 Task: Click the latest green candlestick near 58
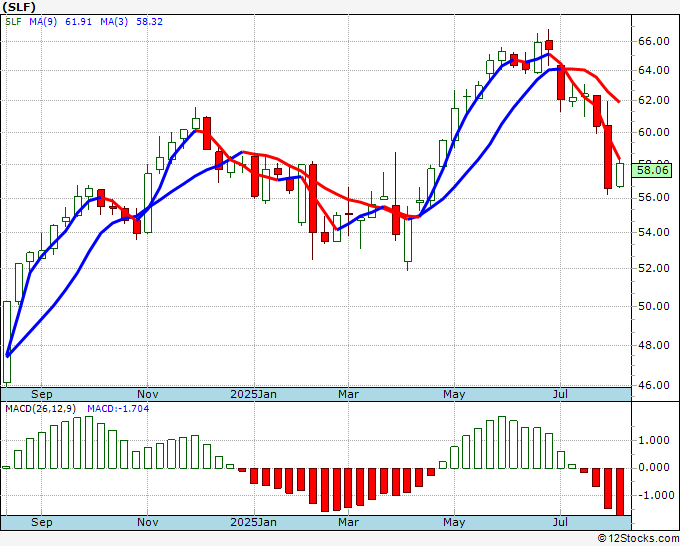pyautogui.click(x=620, y=175)
